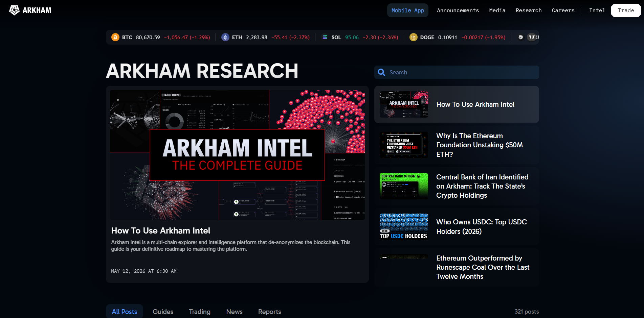Click the SOL change -2.30 (-2.36%)
This screenshot has width=644, height=318.
click(x=380, y=37)
